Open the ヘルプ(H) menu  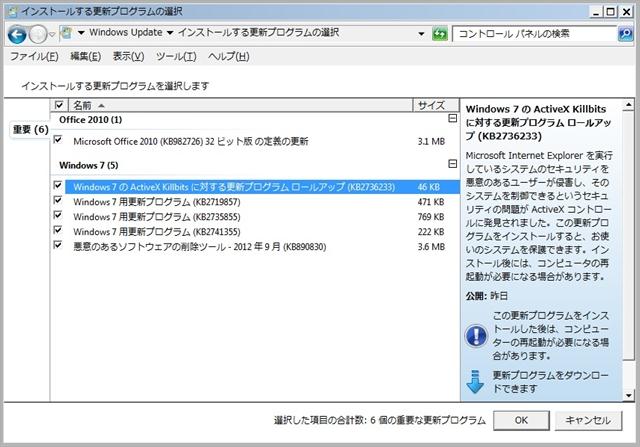pos(229,56)
